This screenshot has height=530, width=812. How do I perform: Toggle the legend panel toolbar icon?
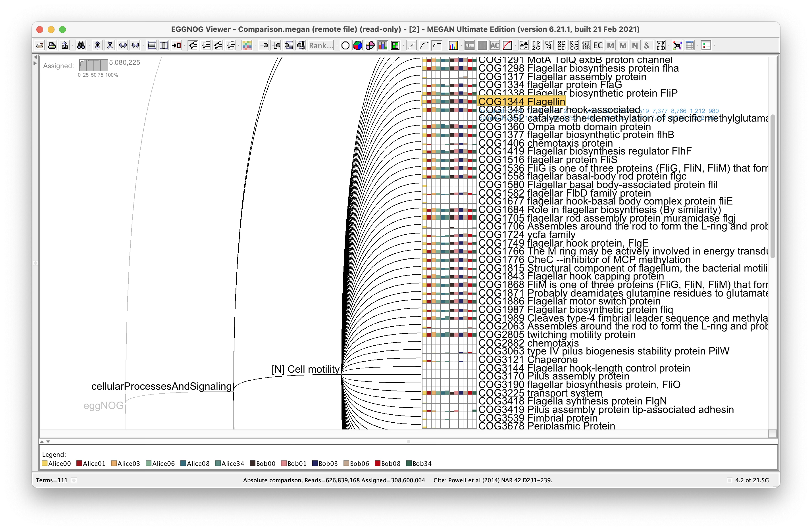point(706,45)
